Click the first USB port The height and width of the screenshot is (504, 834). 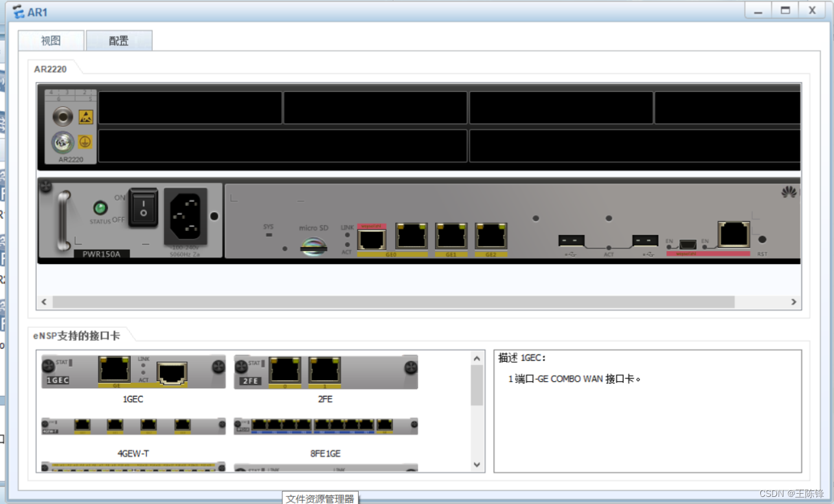click(571, 241)
